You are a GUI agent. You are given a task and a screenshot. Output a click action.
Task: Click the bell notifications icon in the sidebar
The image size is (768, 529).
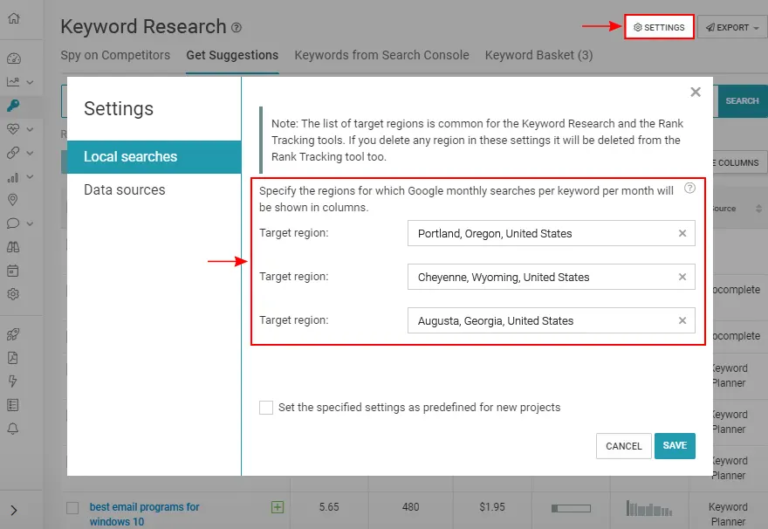[13, 428]
